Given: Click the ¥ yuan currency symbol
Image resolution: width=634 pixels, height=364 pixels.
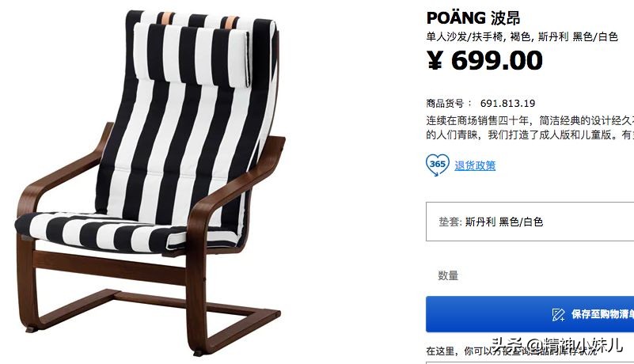Looking at the screenshot, I should [435, 61].
